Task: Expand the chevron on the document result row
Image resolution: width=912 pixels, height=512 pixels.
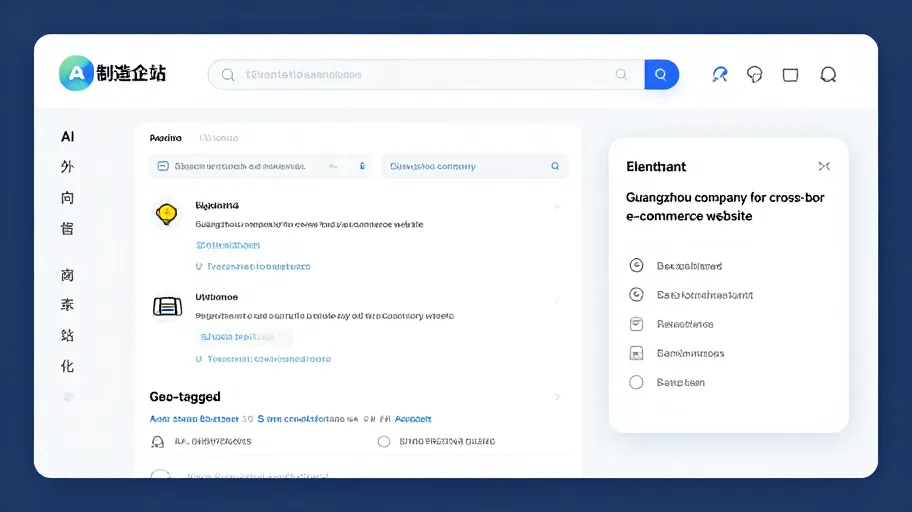Action: 557,300
